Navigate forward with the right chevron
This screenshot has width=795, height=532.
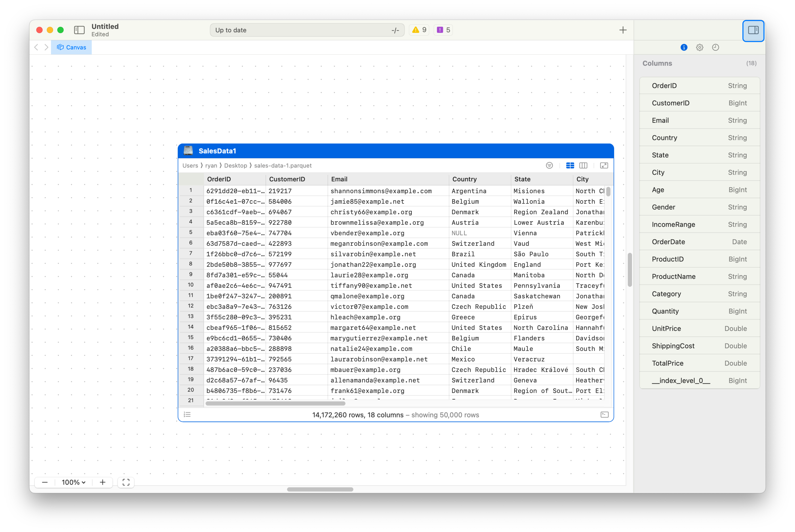[x=46, y=47]
